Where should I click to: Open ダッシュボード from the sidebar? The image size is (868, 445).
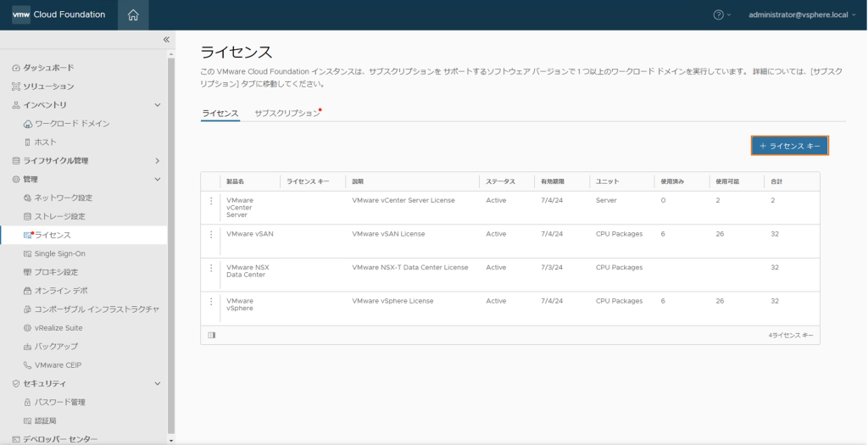click(x=47, y=68)
